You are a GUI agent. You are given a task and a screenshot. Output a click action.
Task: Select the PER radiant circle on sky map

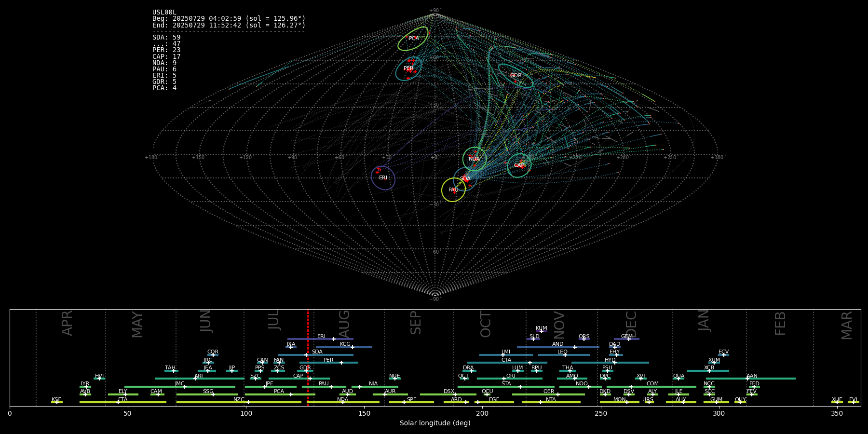click(408, 68)
